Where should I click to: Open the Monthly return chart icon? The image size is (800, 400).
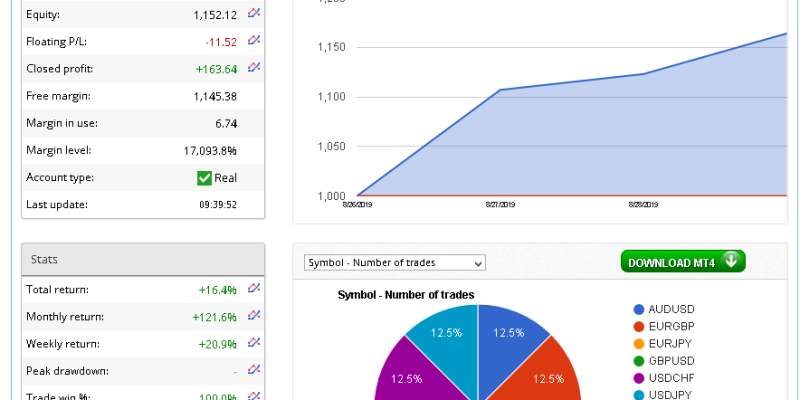[x=254, y=316]
